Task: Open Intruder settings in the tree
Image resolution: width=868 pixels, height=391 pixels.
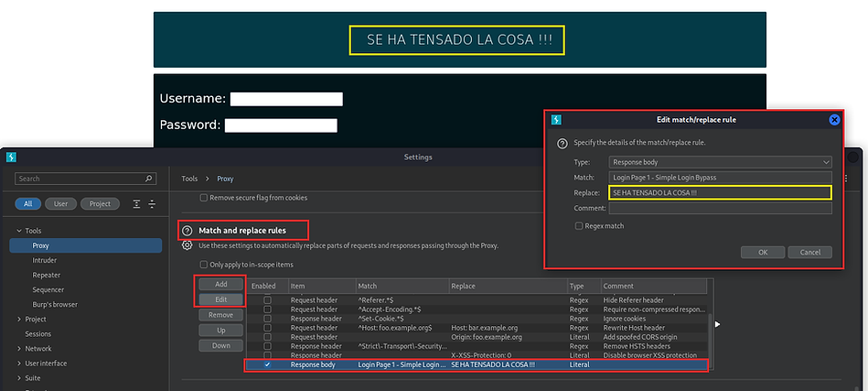Action: click(x=44, y=260)
